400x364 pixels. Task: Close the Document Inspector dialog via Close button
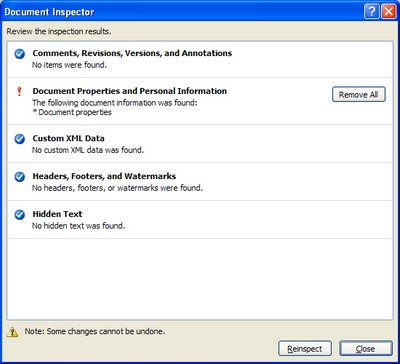click(366, 349)
